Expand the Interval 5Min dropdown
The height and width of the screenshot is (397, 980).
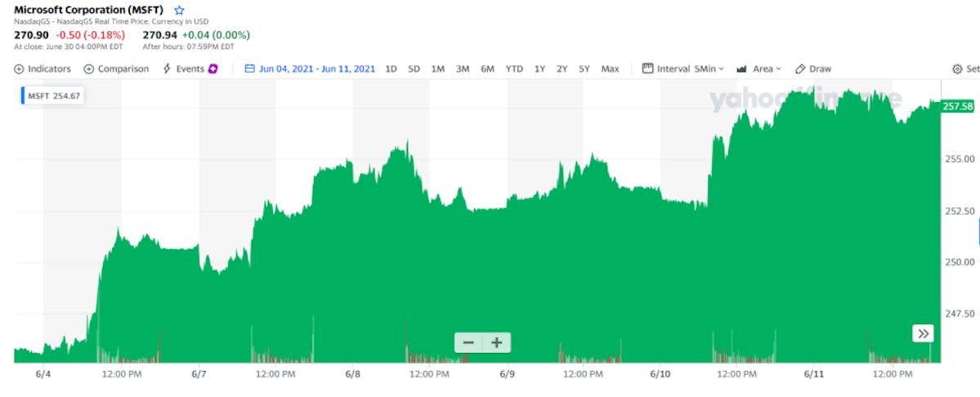coord(683,69)
